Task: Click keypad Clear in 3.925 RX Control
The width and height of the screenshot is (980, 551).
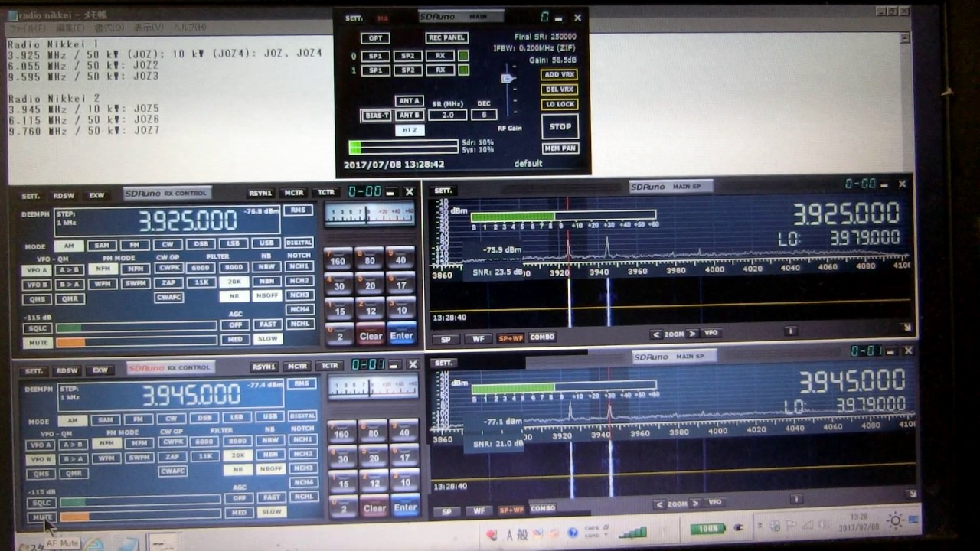Action: tap(371, 334)
